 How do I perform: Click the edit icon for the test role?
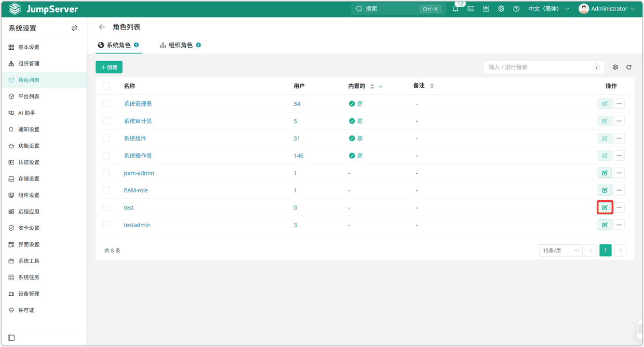coord(605,207)
